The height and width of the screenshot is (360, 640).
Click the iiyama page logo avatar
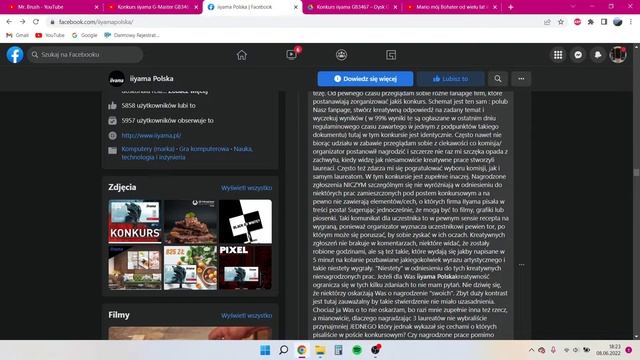117,79
